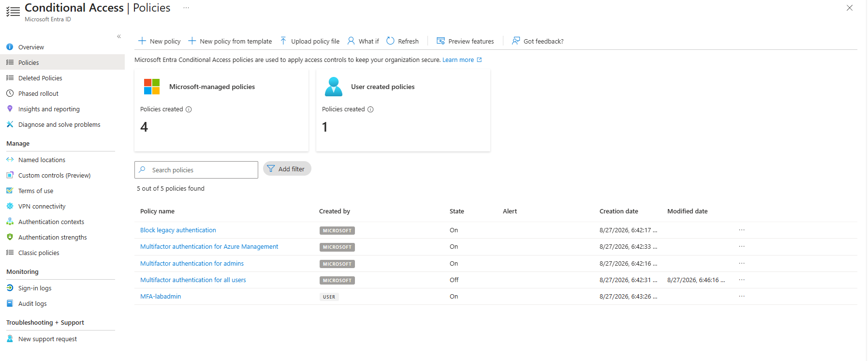Refresh the policies list
The height and width of the screenshot is (361, 868).
(403, 41)
